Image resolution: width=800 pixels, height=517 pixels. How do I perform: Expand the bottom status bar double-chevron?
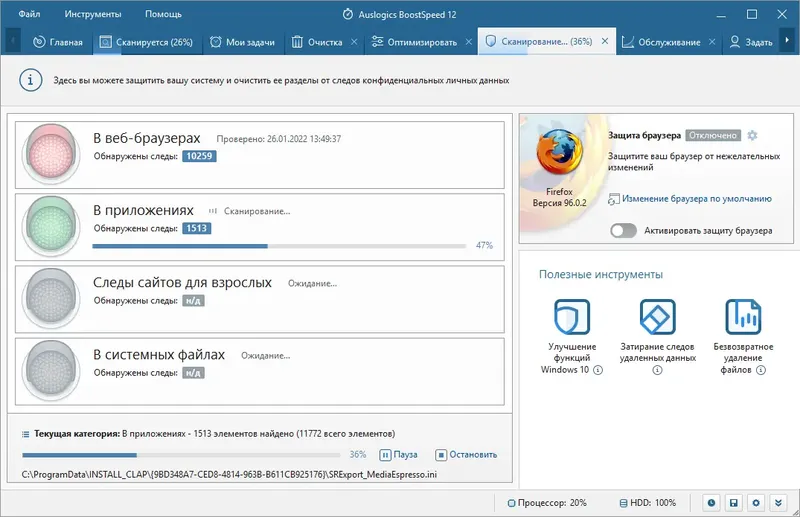(x=778, y=503)
